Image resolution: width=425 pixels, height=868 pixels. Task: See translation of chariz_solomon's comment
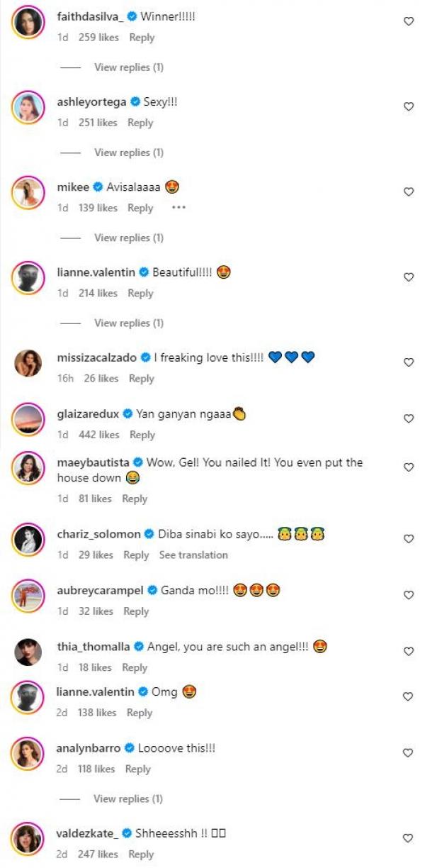click(193, 555)
